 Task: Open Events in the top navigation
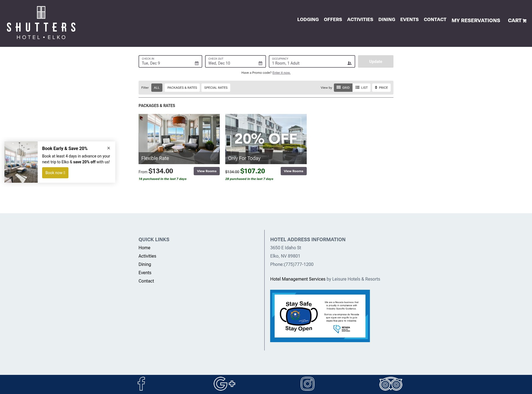point(409,19)
